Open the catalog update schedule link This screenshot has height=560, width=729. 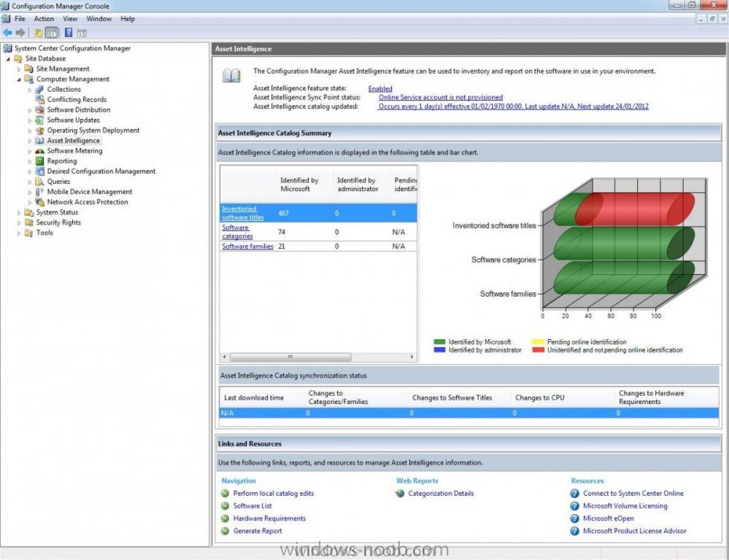[x=513, y=106]
